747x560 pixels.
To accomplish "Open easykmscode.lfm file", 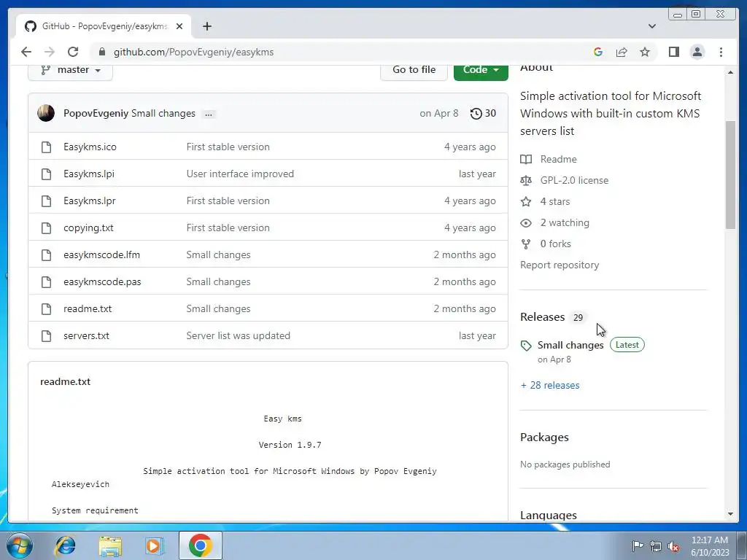I will (x=102, y=254).
